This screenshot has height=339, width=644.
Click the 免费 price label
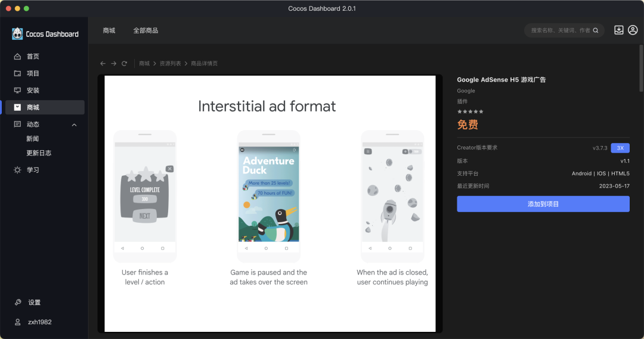click(x=467, y=125)
